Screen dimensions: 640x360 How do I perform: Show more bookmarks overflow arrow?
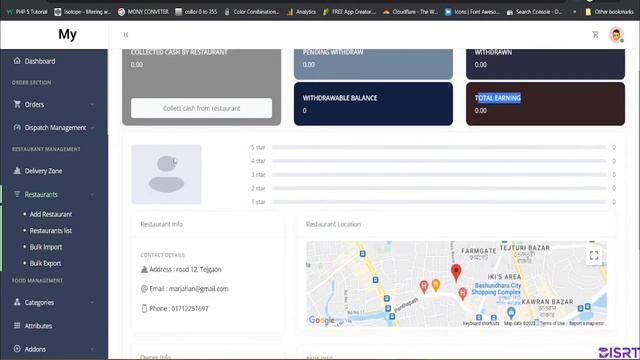(x=574, y=12)
